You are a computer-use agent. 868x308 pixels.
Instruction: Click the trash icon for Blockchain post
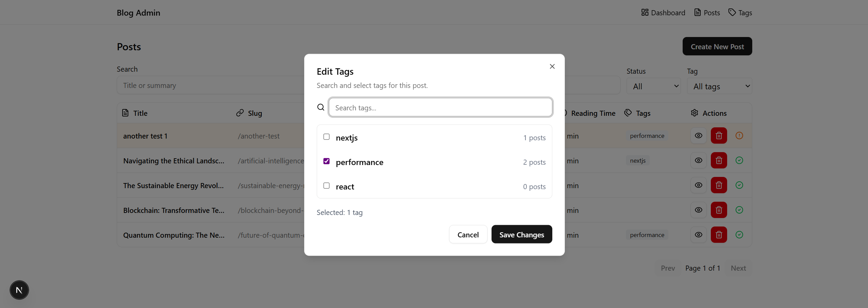point(719,210)
